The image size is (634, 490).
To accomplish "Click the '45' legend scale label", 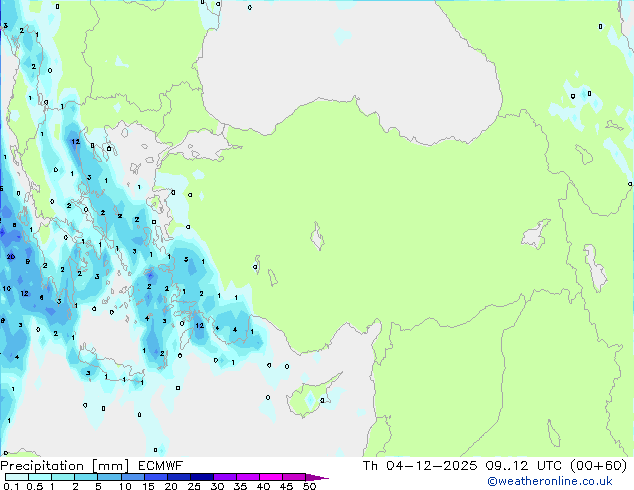I will (x=286, y=486).
